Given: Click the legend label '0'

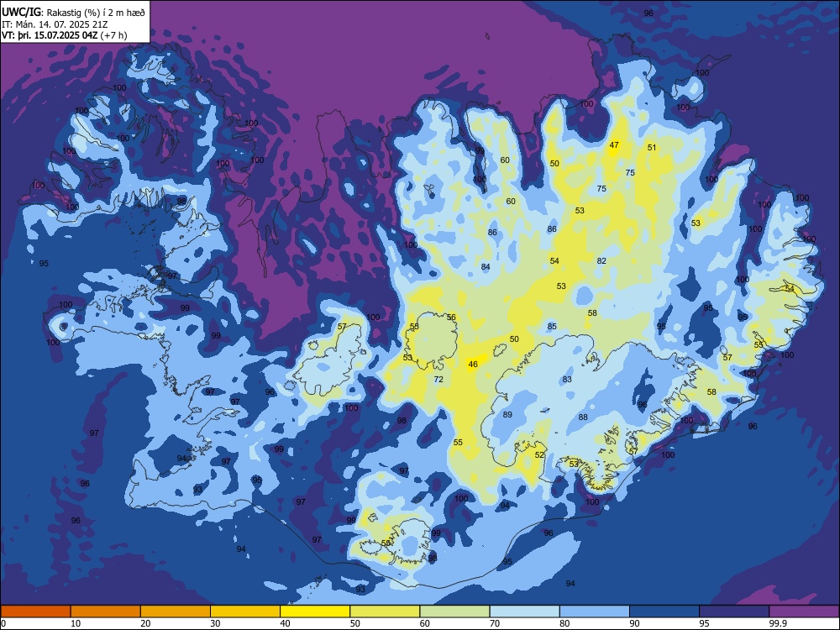Looking at the screenshot, I should coord(3,623).
